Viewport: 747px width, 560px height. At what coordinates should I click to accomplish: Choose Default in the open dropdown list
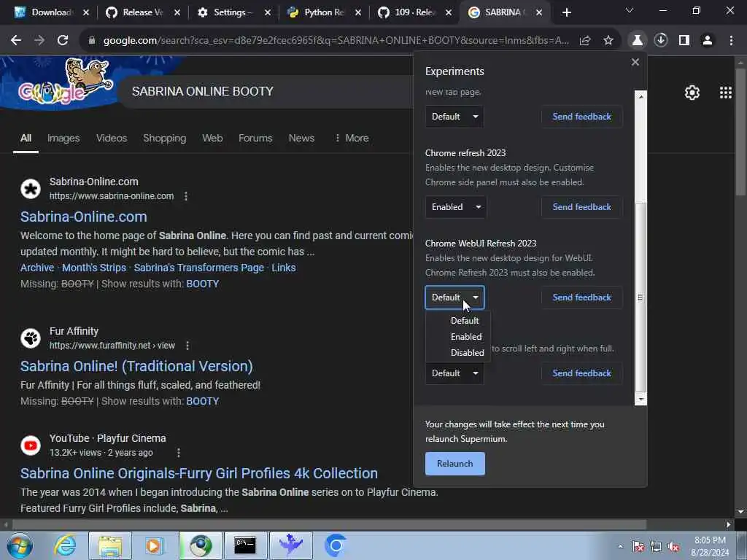(x=465, y=321)
